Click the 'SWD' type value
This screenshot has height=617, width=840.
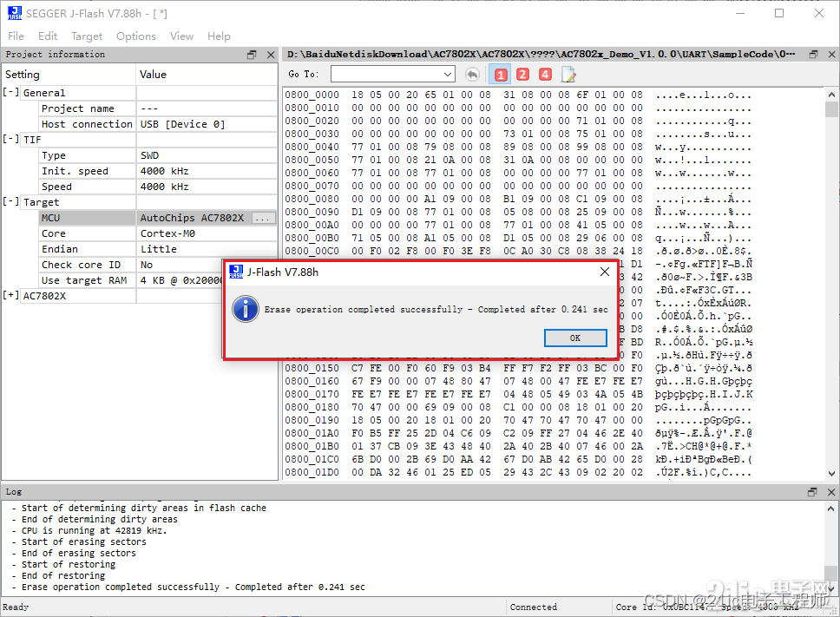[x=149, y=155]
